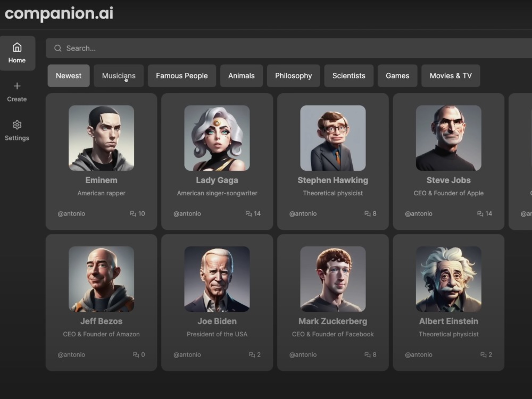The width and height of the screenshot is (532, 399).
Task: Click 'CEO & Founder of Amazon' text
Action: coord(102,334)
